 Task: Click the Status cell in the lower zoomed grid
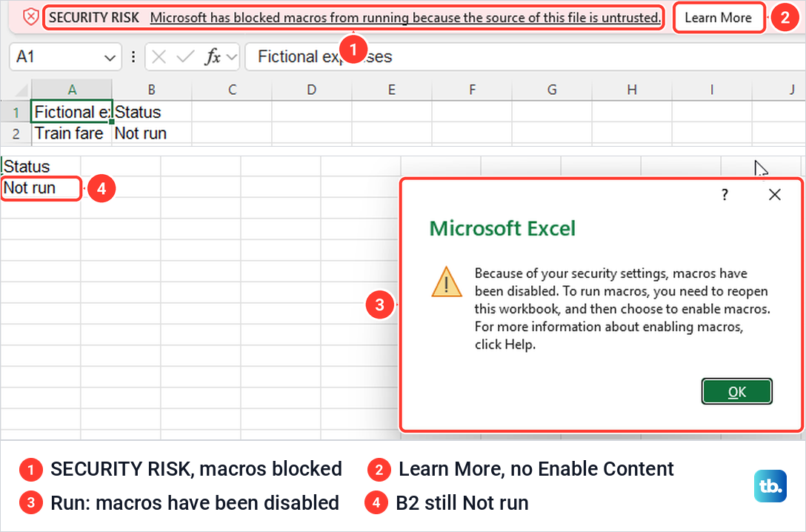pyautogui.click(x=40, y=166)
